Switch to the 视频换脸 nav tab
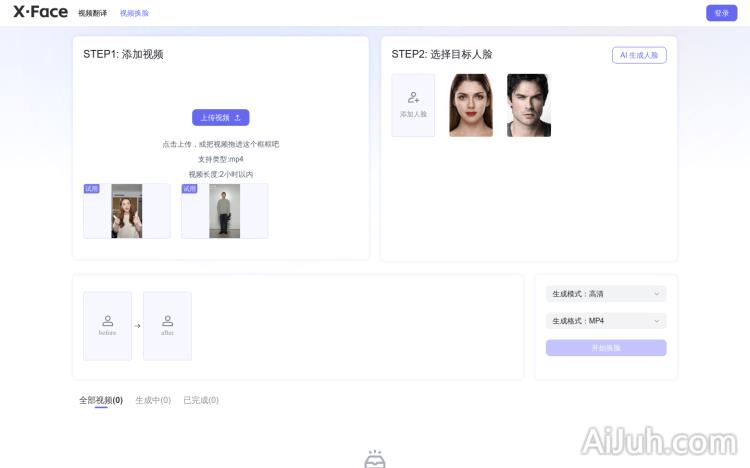The width and height of the screenshot is (750, 468). point(134,13)
